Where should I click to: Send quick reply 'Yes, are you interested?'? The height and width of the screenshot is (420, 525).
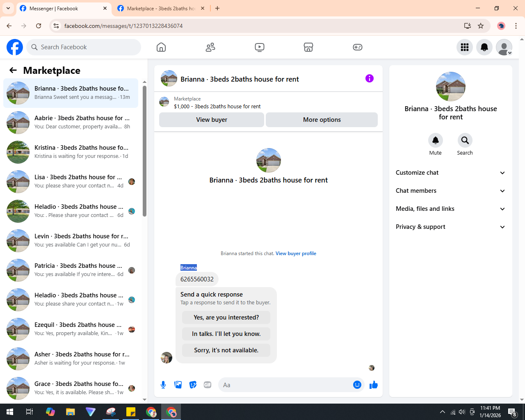point(226,317)
